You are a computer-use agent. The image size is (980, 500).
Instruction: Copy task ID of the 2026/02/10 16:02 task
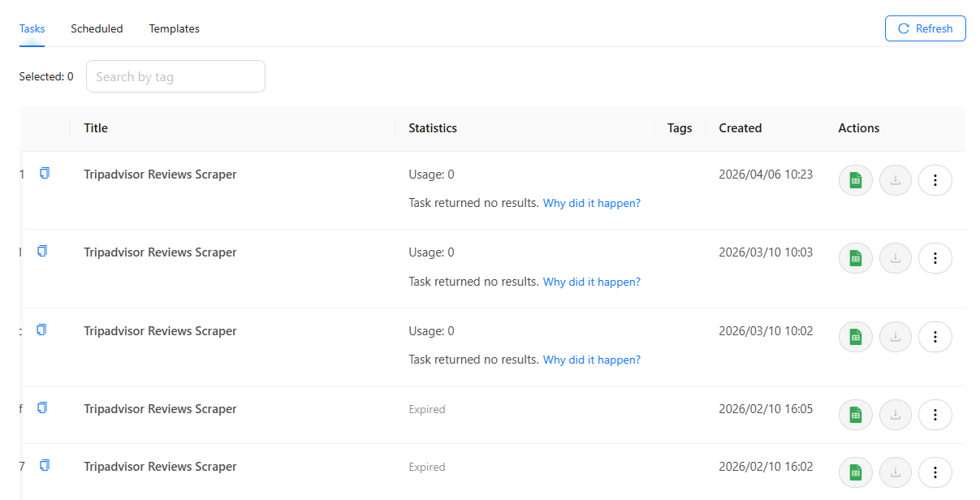tap(45, 465)
